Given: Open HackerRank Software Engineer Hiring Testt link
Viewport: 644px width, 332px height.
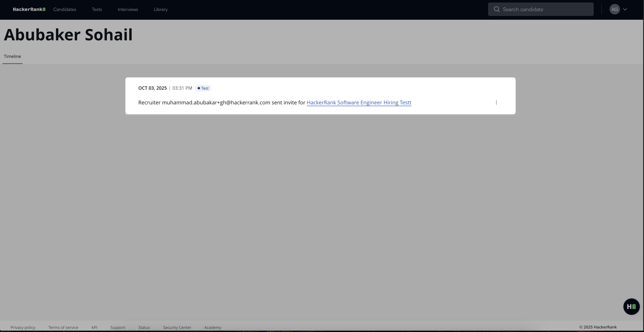Looking at the screenshot, I should point(359,103).
